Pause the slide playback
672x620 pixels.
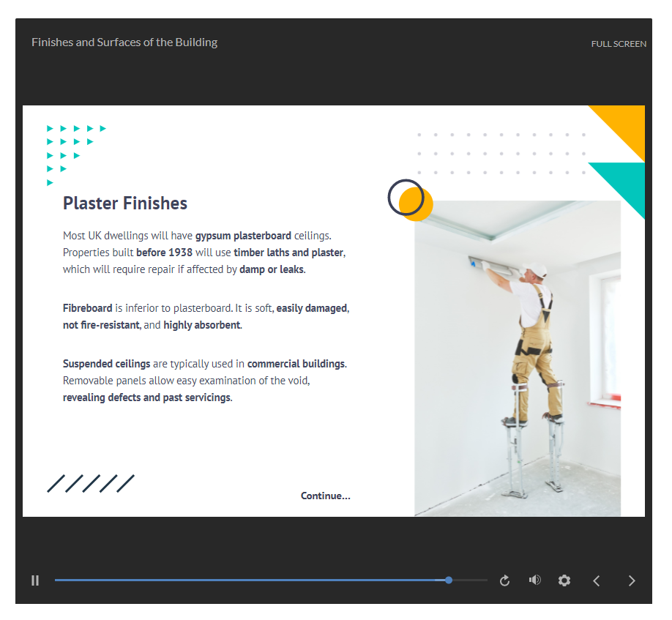coord(35,580)
